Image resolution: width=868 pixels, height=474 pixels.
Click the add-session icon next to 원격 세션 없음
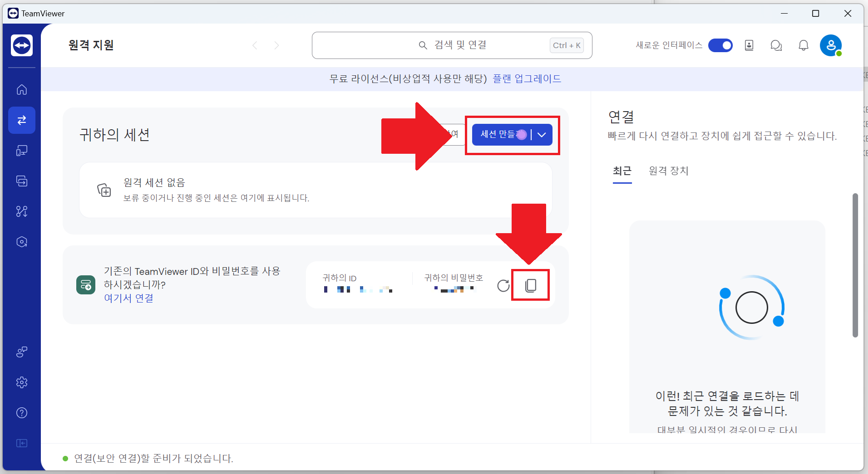tap(104, 190)
